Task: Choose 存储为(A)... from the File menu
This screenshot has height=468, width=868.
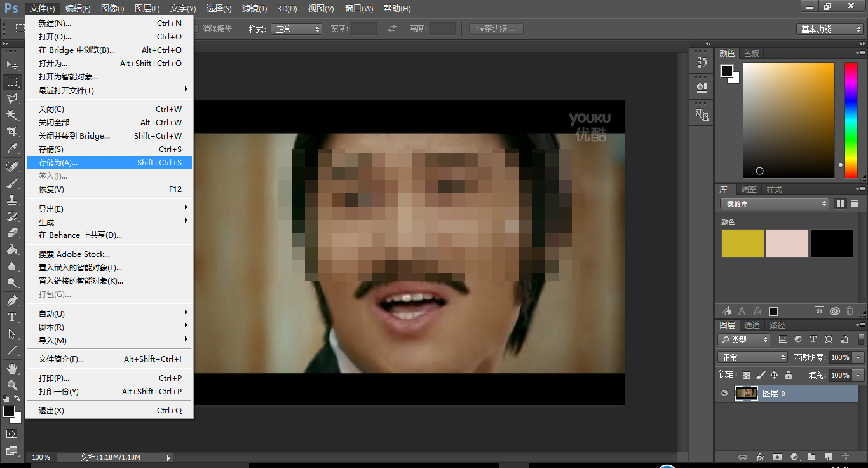Action: click(x=58, y=163)
